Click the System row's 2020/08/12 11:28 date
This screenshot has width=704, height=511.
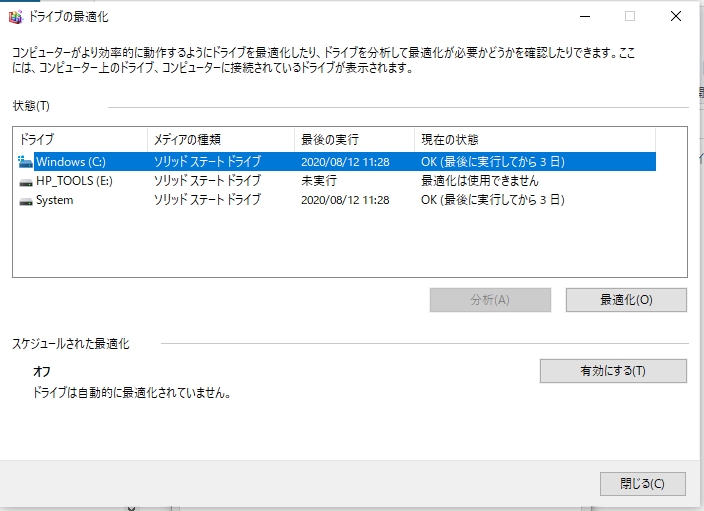(x=345, y=200)
